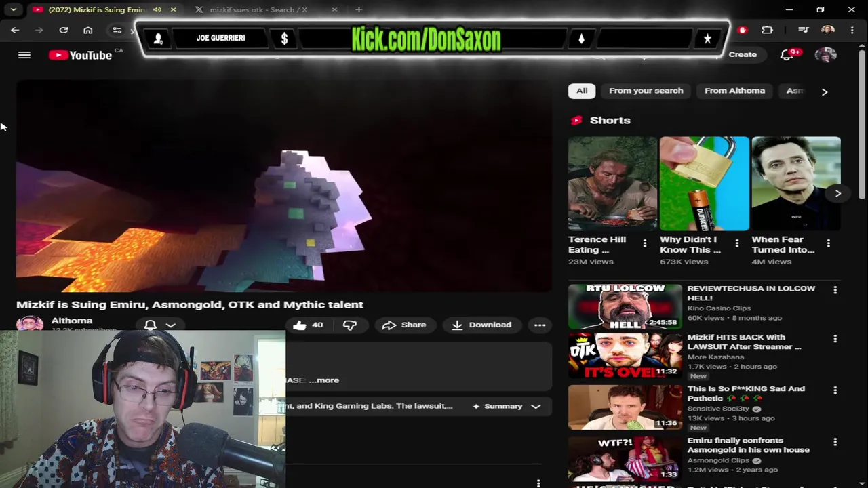This screenshot has width=868, height=488.
Task: Open Chrome three-dot menu
Action: point(852,30)
